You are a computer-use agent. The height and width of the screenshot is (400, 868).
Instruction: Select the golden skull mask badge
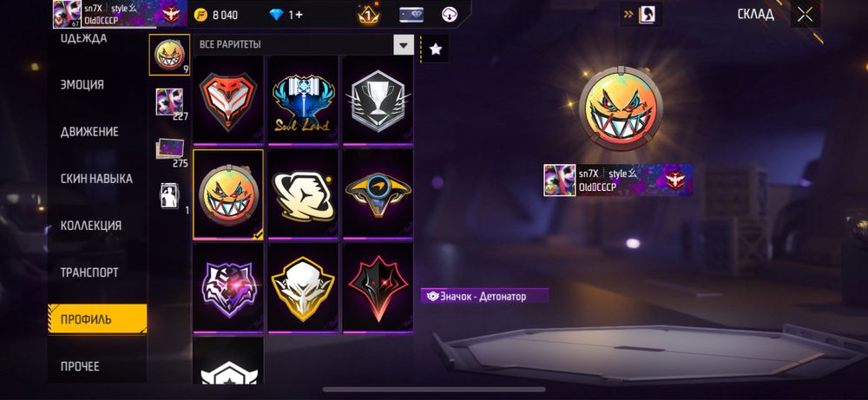(x=303, y=288)
